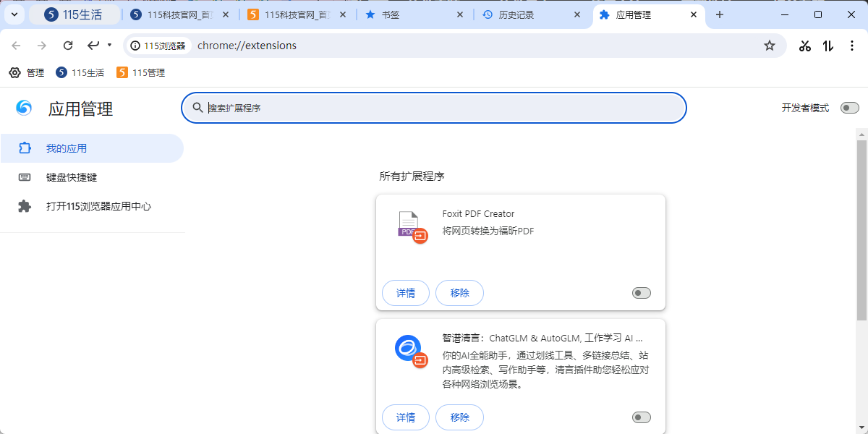Click the 115 browser logo beside 应用管理
868x434 pixels.
tap(24, 108)
